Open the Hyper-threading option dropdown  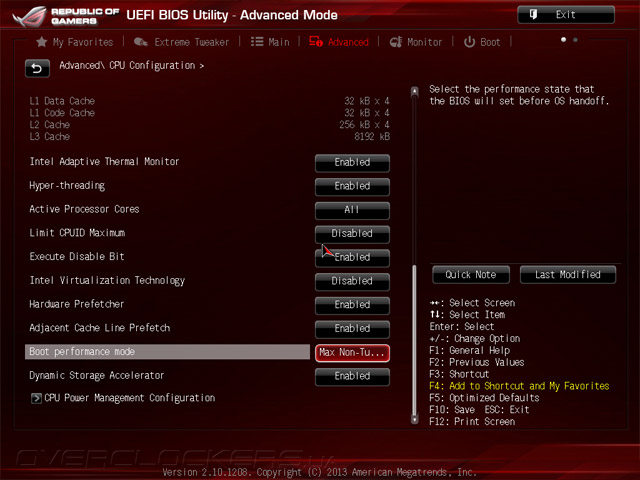352,186
